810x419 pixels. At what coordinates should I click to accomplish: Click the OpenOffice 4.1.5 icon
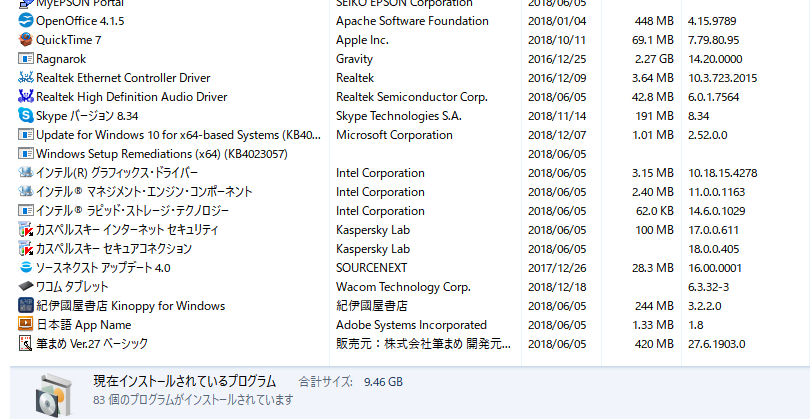click(26, 21)
